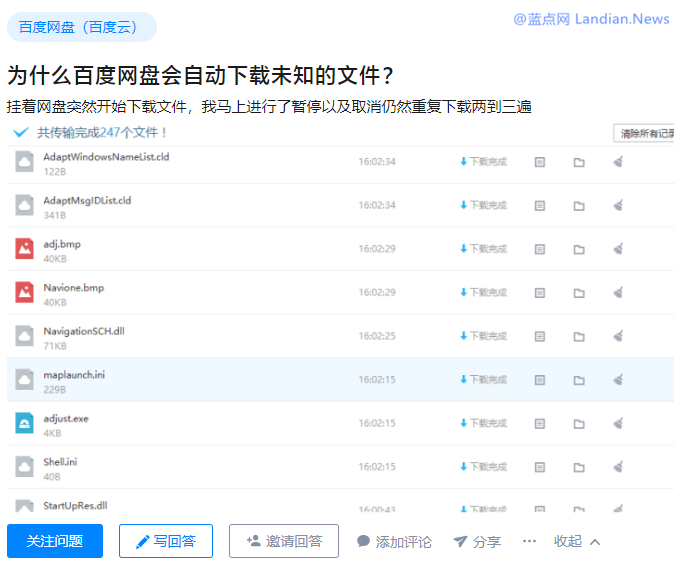Click broom clear icon in adj.bmp row
The image size is (682, 566).
tap(618, 249)
